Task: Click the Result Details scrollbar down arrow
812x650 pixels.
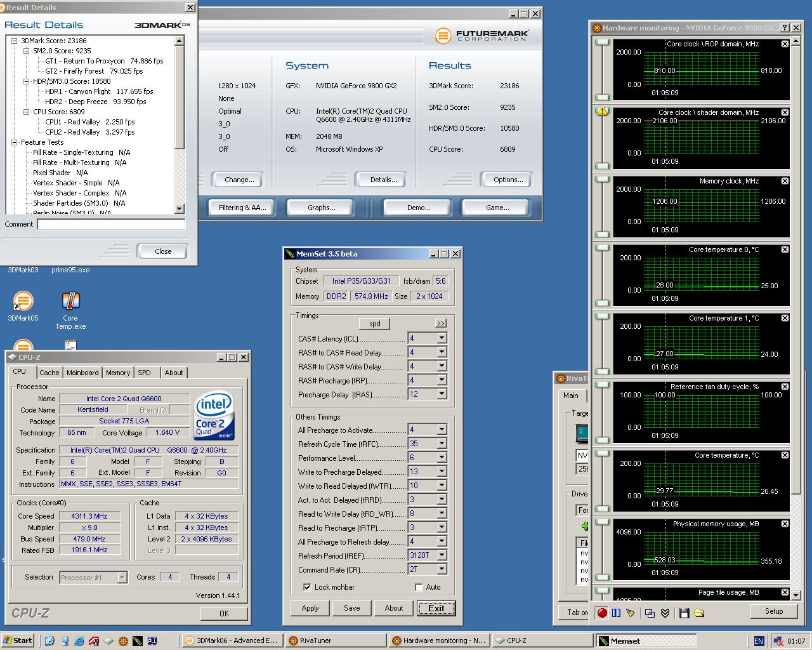Action: (179, 208)
